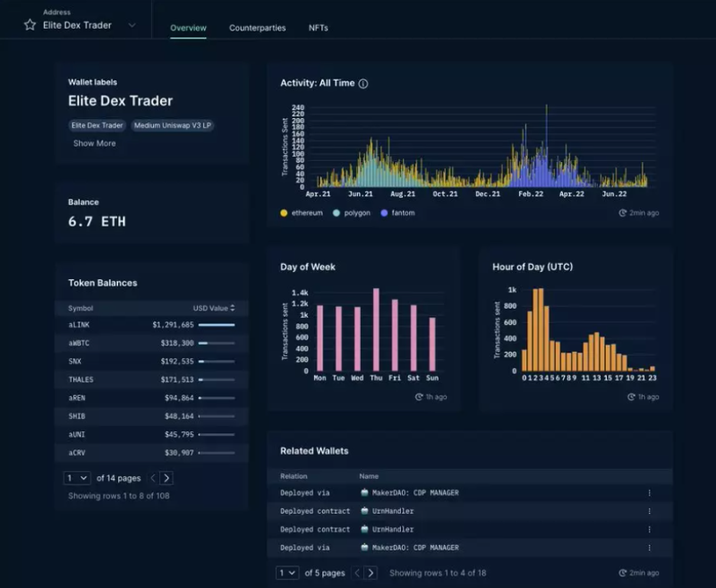Viewport: 716px width, 588px height.
Task: Click the aLINK USD value bar
Action: [216, 325]
